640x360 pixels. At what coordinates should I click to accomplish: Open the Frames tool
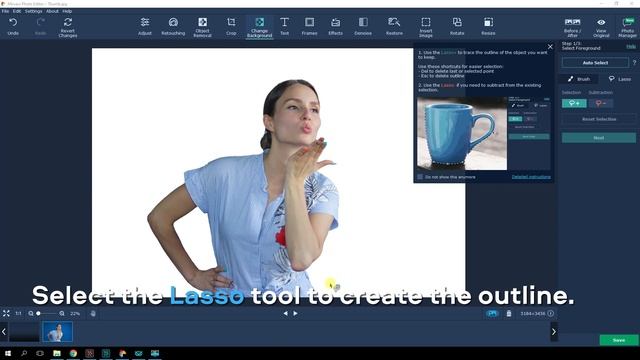[x=309, y=27]
